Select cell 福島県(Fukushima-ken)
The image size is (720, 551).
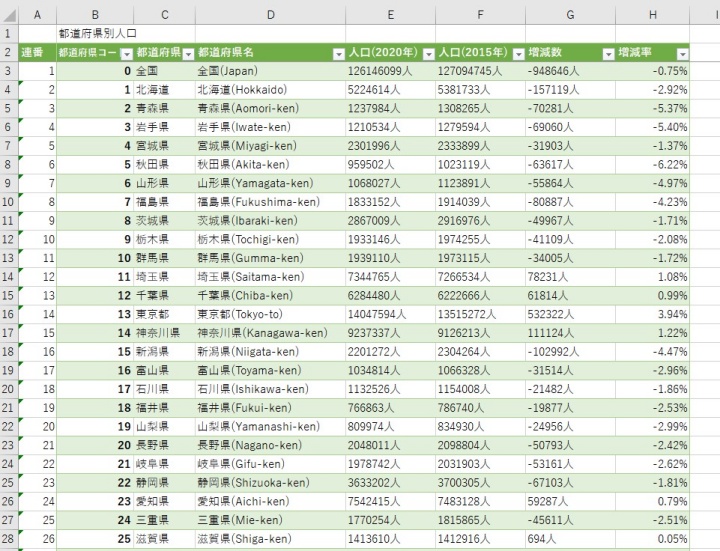[x=270, y=202]
